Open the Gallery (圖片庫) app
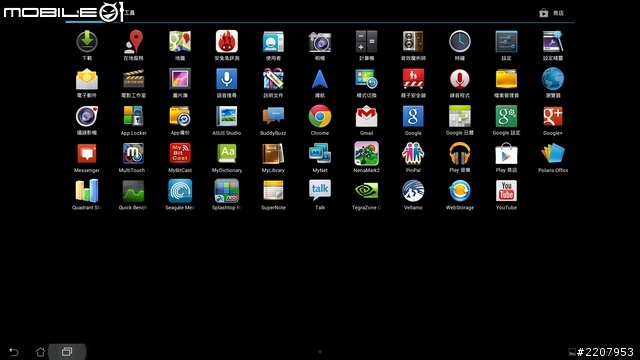 [180, 79]
